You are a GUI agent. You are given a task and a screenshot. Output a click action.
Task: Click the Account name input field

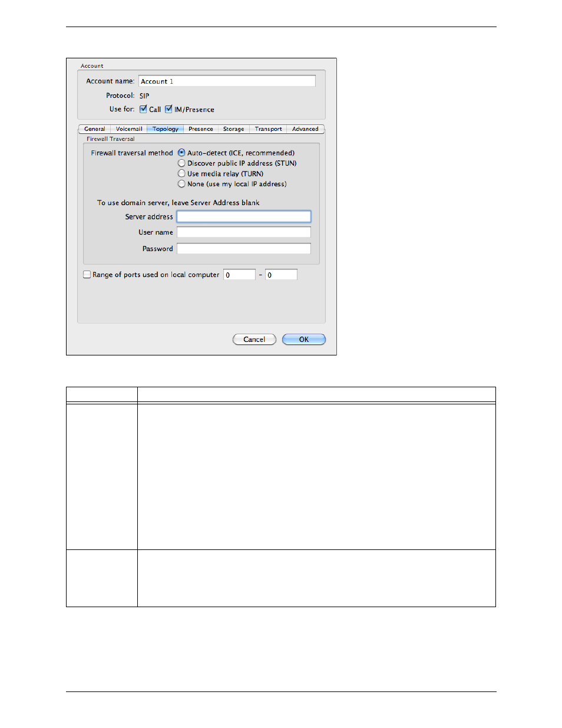click(227, 81)
